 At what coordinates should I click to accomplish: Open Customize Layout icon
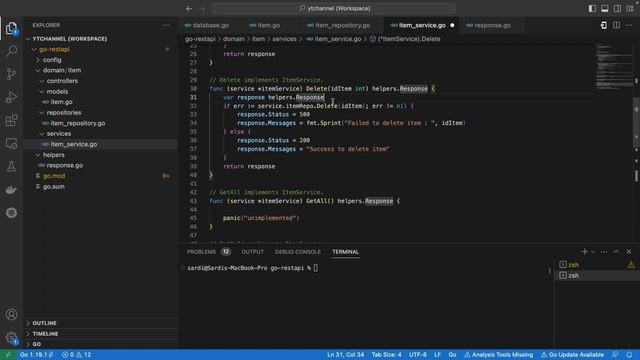(x=630, y=9)
